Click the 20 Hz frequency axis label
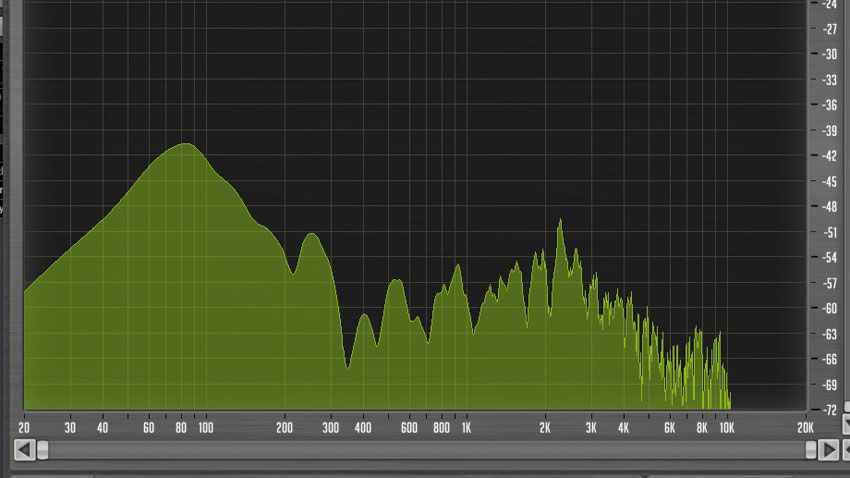This screenshot has width=850, height=478. coord(24,428)
